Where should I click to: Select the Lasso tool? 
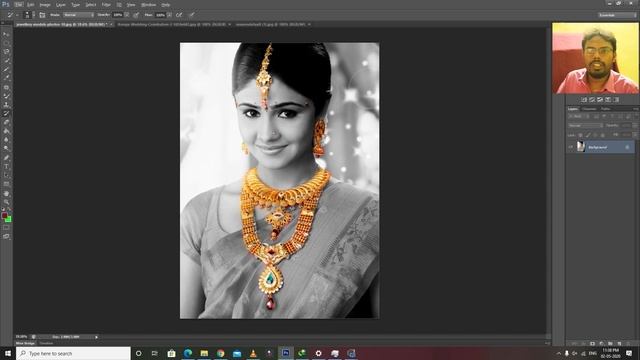(x=6, y=52)
